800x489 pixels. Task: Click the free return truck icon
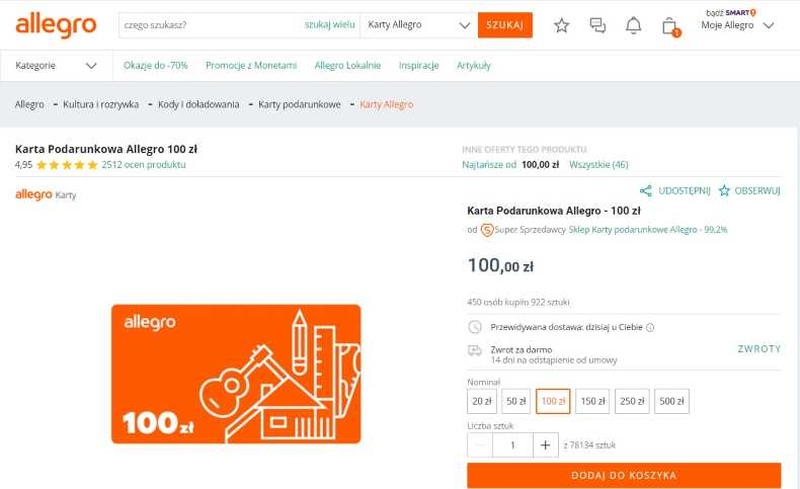(475, 351)
